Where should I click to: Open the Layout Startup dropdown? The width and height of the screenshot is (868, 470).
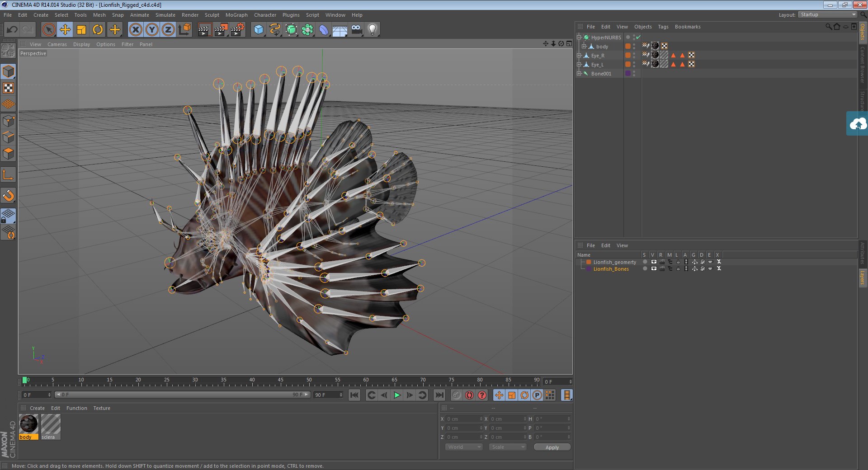(827, 15)
